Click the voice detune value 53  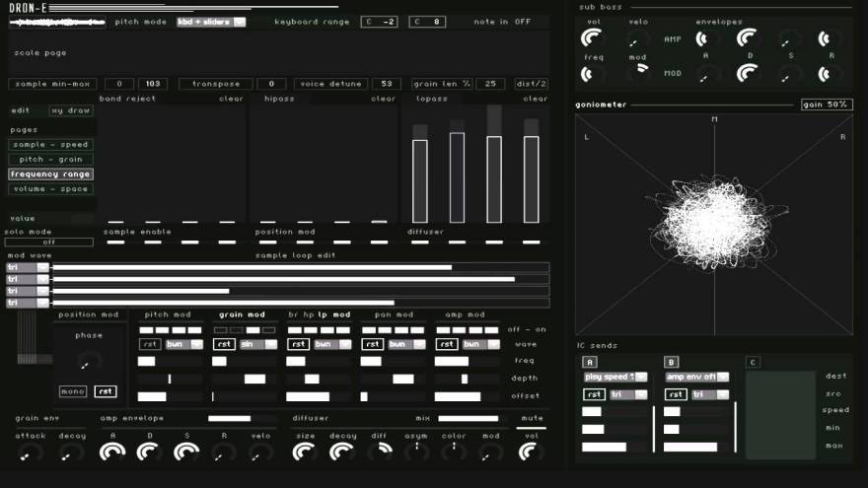(387, 84)
